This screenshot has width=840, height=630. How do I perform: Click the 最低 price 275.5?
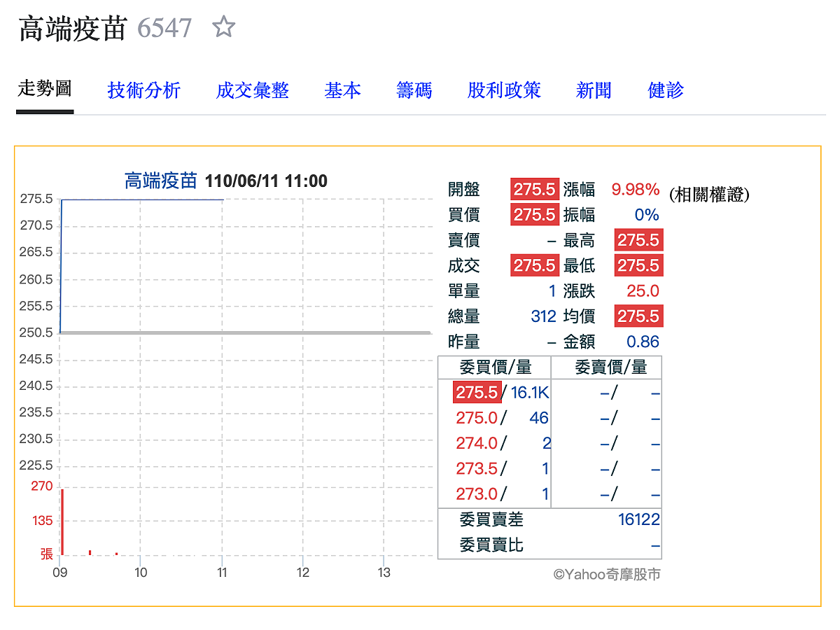click(x=638, y=265)
